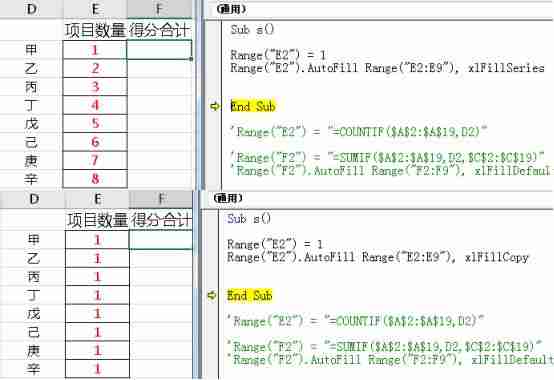The image size is (554, 380).
Task: Click the 辛 cell in top spreadsheet
Action: click(31, 178)
